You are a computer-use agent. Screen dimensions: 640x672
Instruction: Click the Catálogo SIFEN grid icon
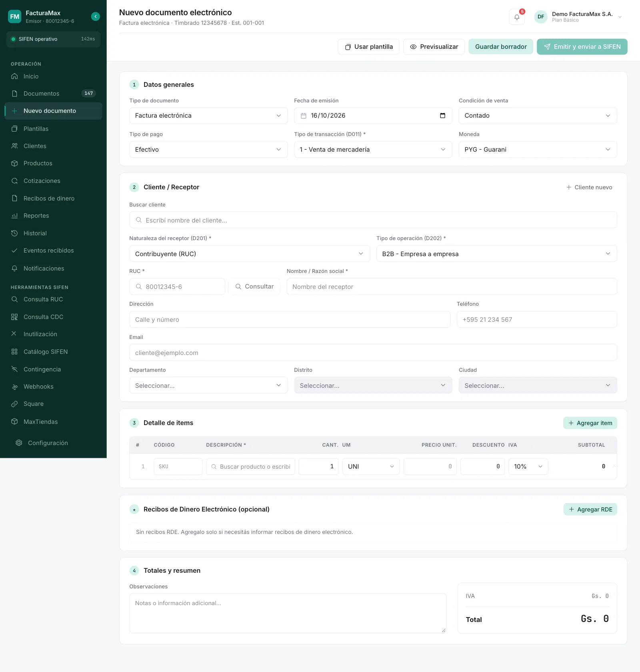14,352
